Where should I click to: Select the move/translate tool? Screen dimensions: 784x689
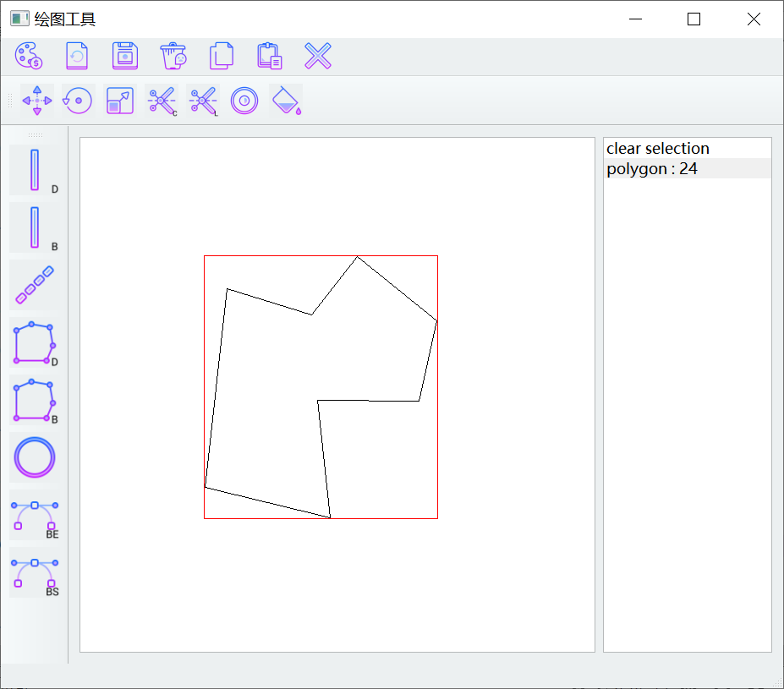tap(37, 101)
